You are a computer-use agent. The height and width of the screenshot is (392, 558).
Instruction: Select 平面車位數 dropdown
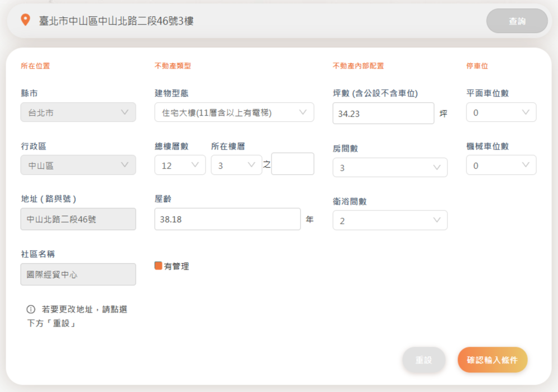(x=500, y=112)
